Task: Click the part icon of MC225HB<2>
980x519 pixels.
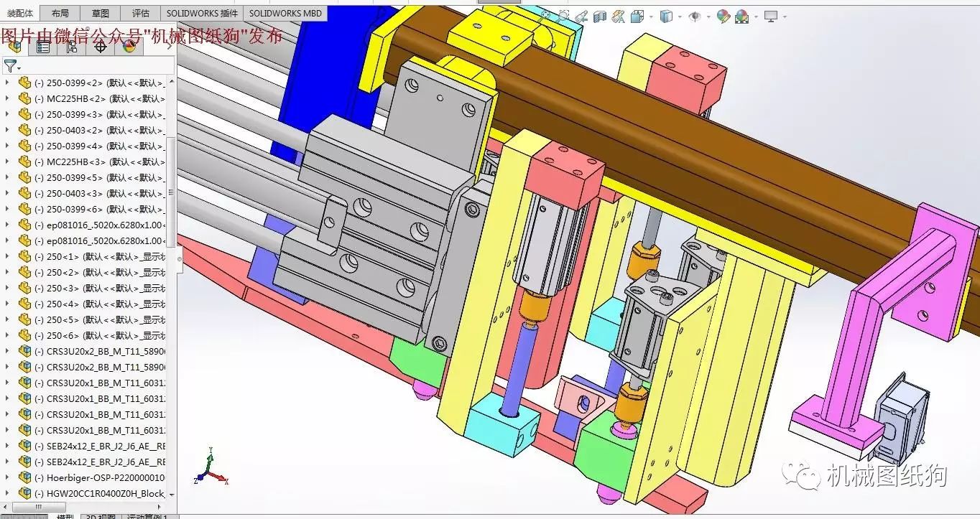Action: pyautogui.click(x=25, y=98)
